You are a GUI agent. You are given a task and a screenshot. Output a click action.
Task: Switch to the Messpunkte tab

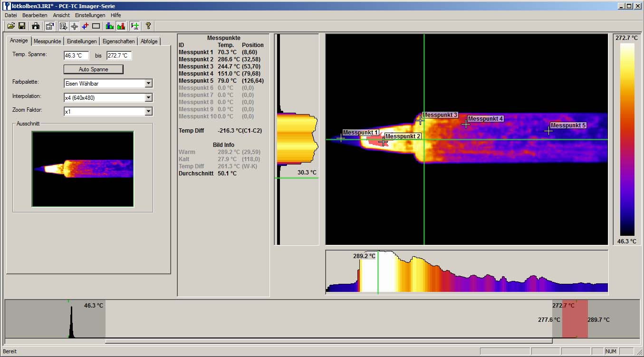(x=48, y=41)
